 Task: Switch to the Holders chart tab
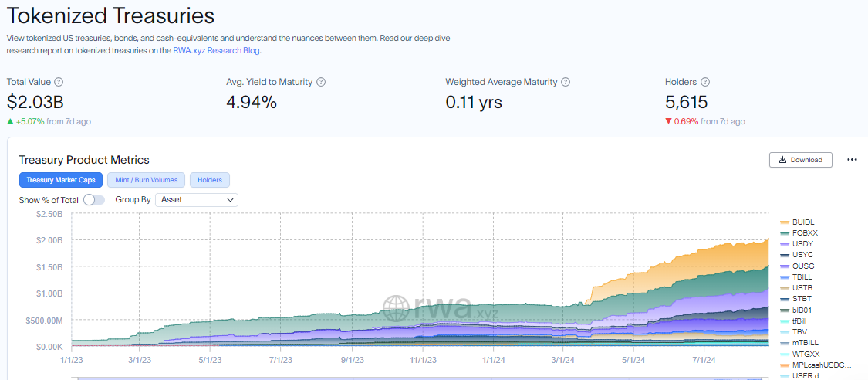(x=209, y=180)
